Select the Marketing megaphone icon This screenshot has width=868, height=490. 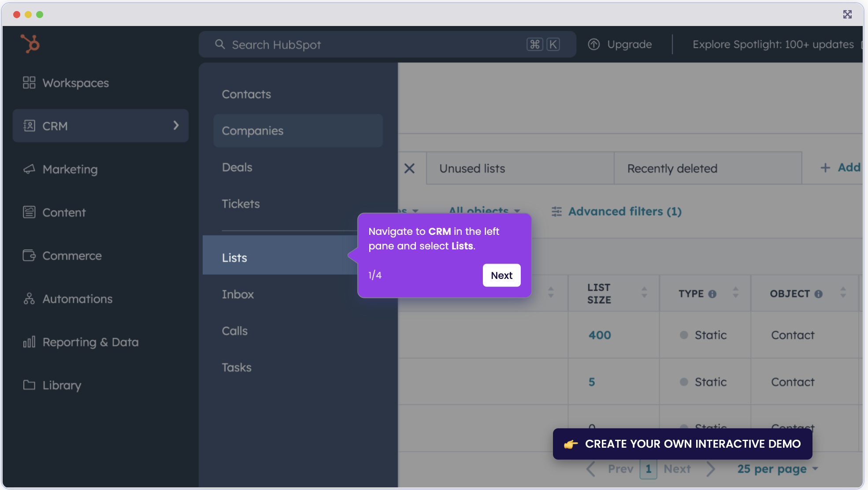coord(29,169)
